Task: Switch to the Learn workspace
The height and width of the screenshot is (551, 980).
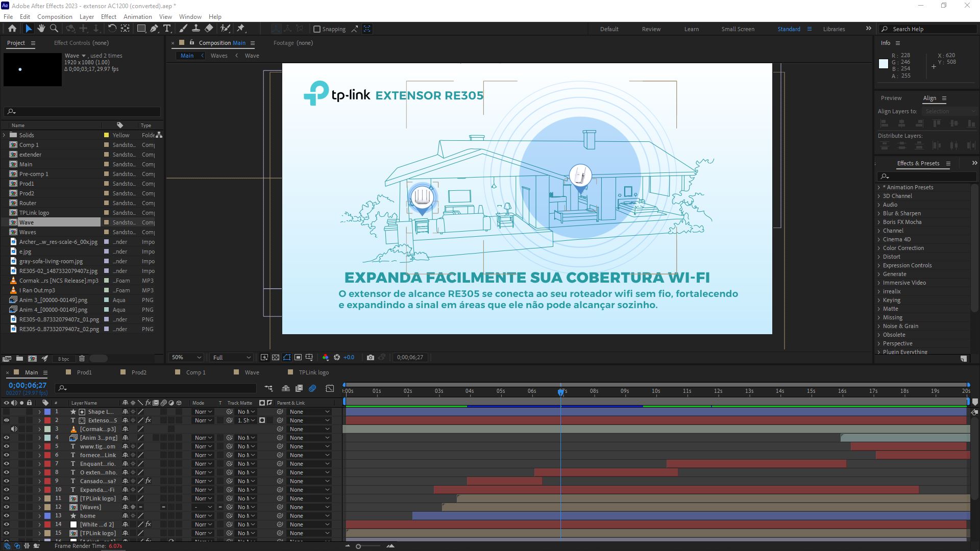Action: (691, 29)
